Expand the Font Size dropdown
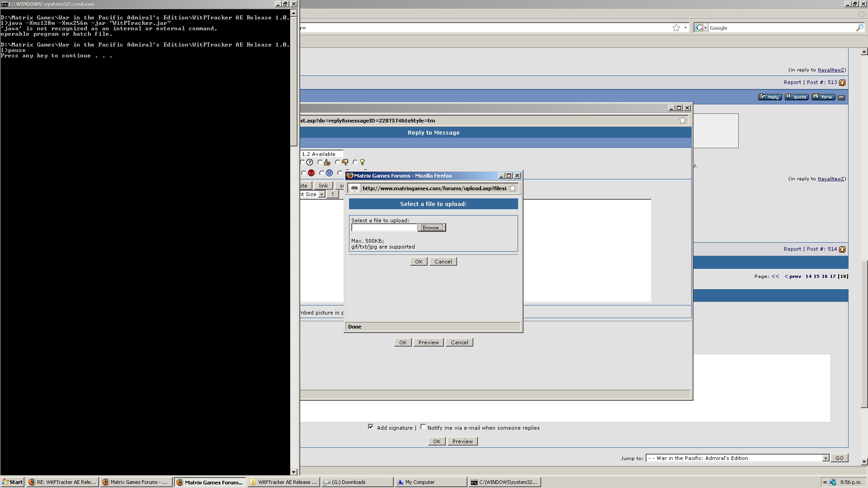Viewport: 868px width, 488px height. point(321,194)
